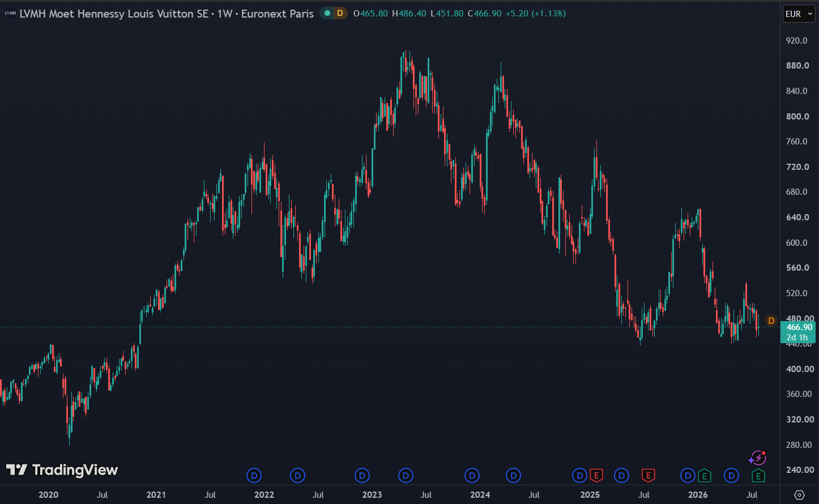Click the 920.0 price axis label
This screenshot has width=819, height=504.
pos(796,41)
